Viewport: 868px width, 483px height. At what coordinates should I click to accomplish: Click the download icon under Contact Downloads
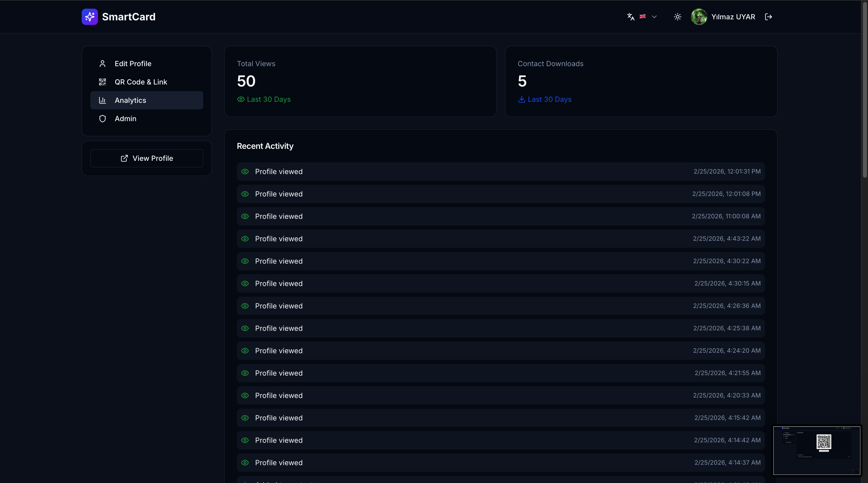(x=521, y=100)
